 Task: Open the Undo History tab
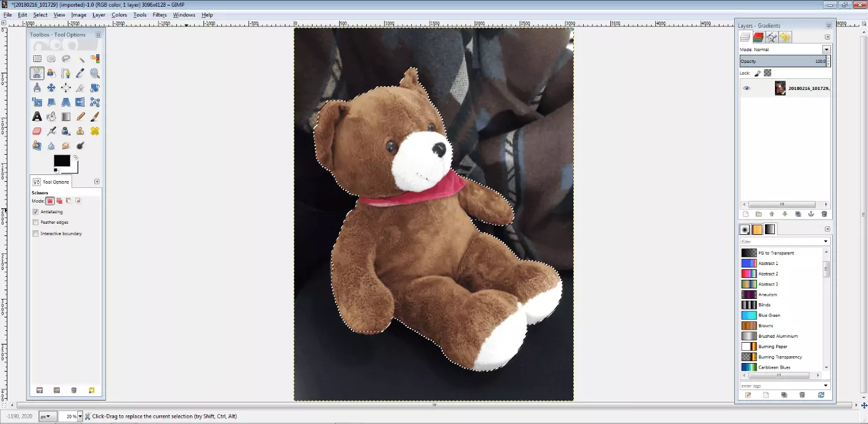[x=784, y=37]
